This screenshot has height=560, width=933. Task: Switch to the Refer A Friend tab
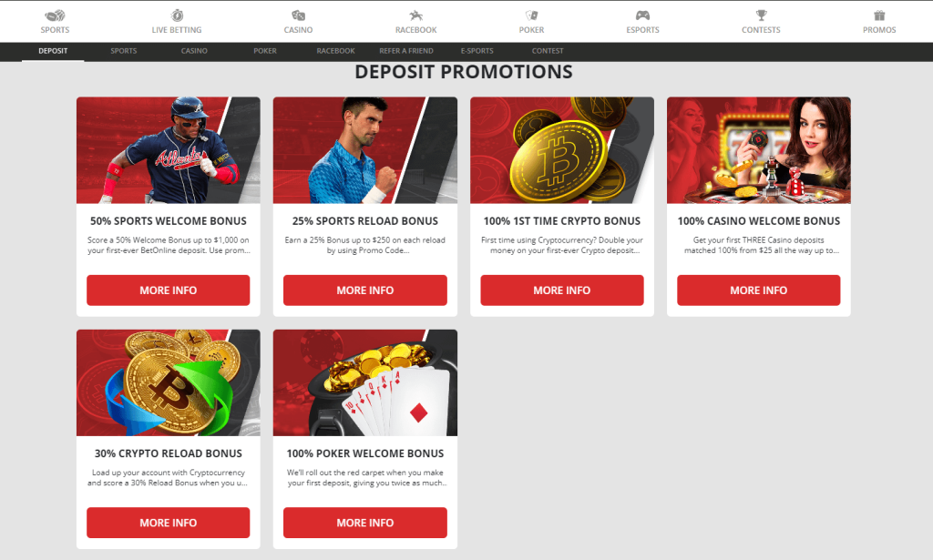[406, 51]
